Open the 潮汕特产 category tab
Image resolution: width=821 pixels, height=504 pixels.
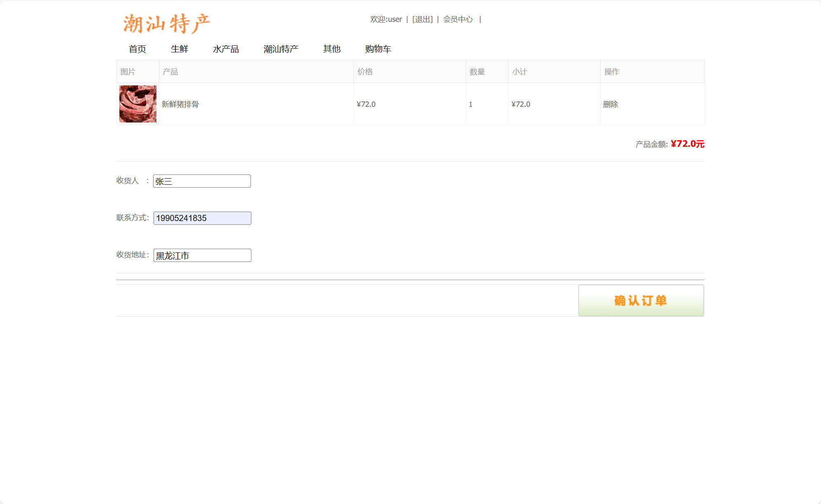pos(282,49)
